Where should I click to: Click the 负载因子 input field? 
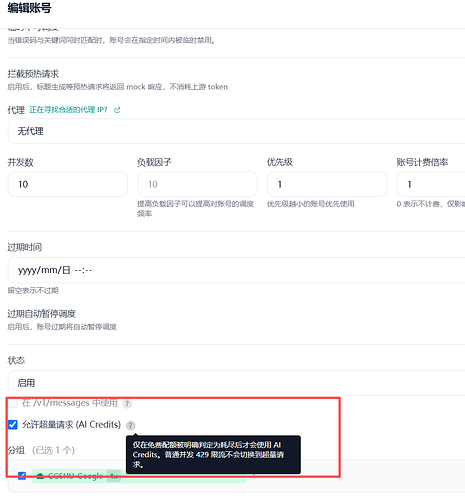(197, 184)
